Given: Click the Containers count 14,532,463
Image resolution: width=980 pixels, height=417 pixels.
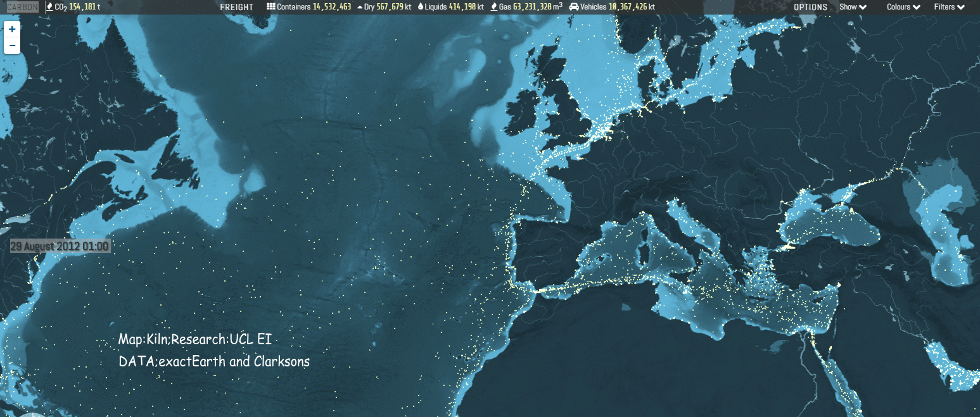Looking at the screenshot, I should pyautogui.click(x=332, y=7).
